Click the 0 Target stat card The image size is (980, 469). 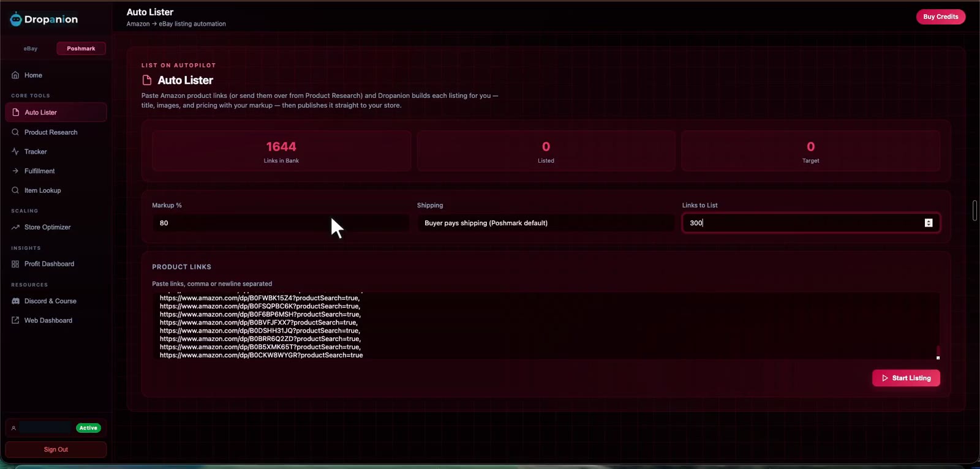coord(810,151)
